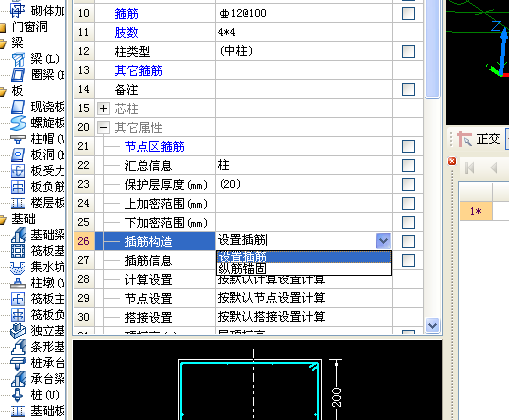Choose 纵筋锚固 from dropdown list
509x420 pixels.
tap(304, 269)
